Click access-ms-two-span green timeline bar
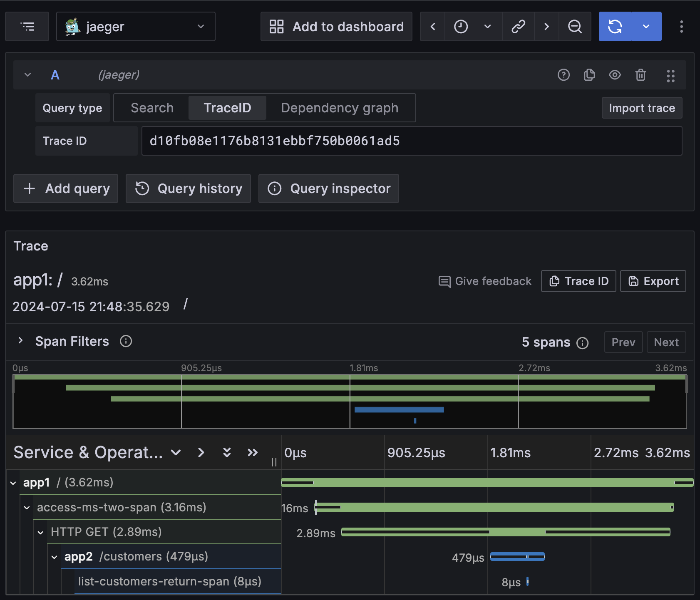The width and height of the screenshot is (700, 600). (494, 507)
